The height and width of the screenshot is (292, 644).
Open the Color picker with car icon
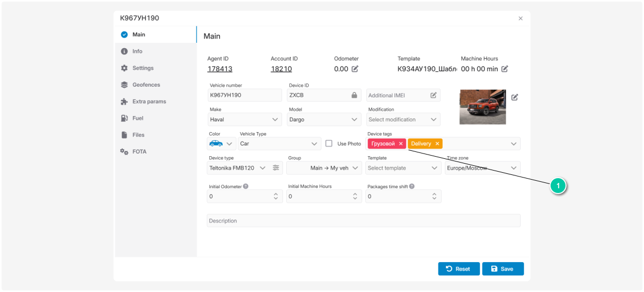(222, 144)
